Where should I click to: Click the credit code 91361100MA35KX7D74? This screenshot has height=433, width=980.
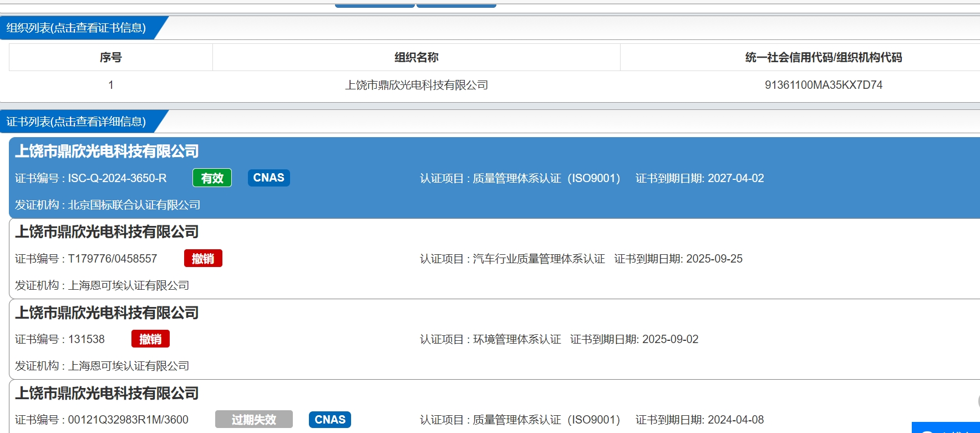click(x=824, y=85)
